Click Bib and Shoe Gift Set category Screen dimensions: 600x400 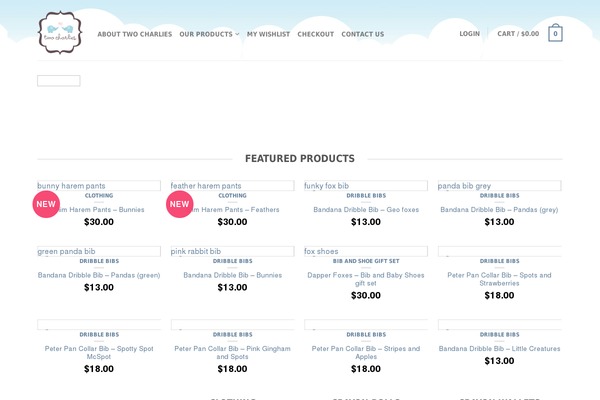tap(366, 261)
